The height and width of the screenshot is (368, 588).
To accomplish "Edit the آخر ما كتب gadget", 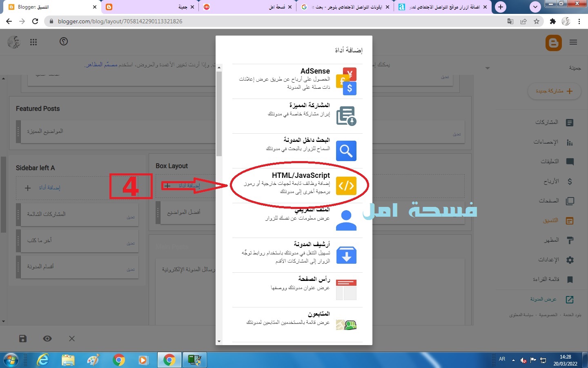I will [131, 243].
